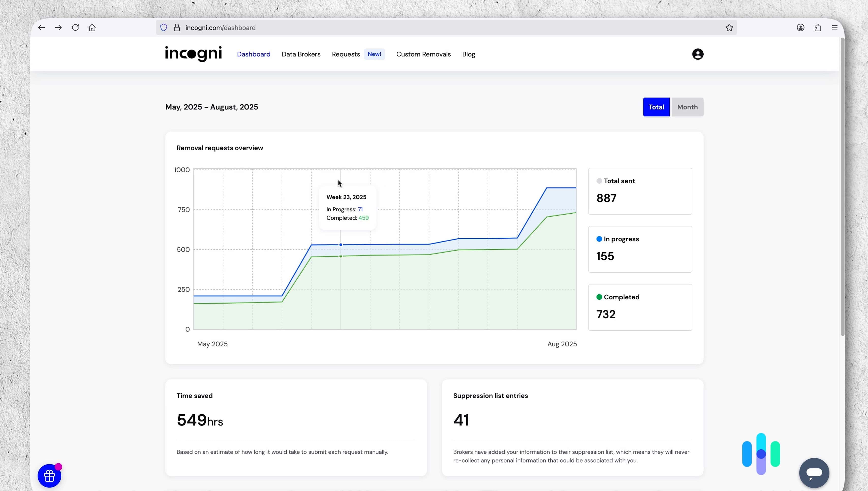868x491 pixels.
Task: Select the Total view toggle
Action: point(656,107)
